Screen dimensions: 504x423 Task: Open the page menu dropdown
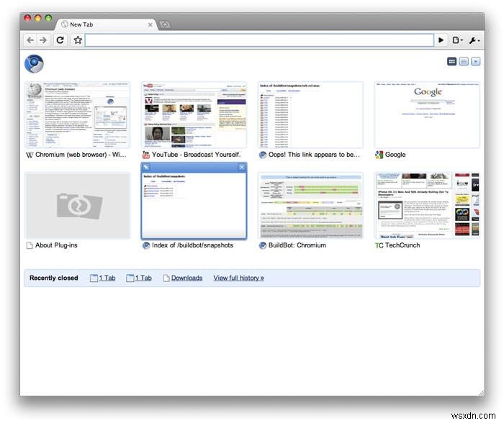click(457, 40)
